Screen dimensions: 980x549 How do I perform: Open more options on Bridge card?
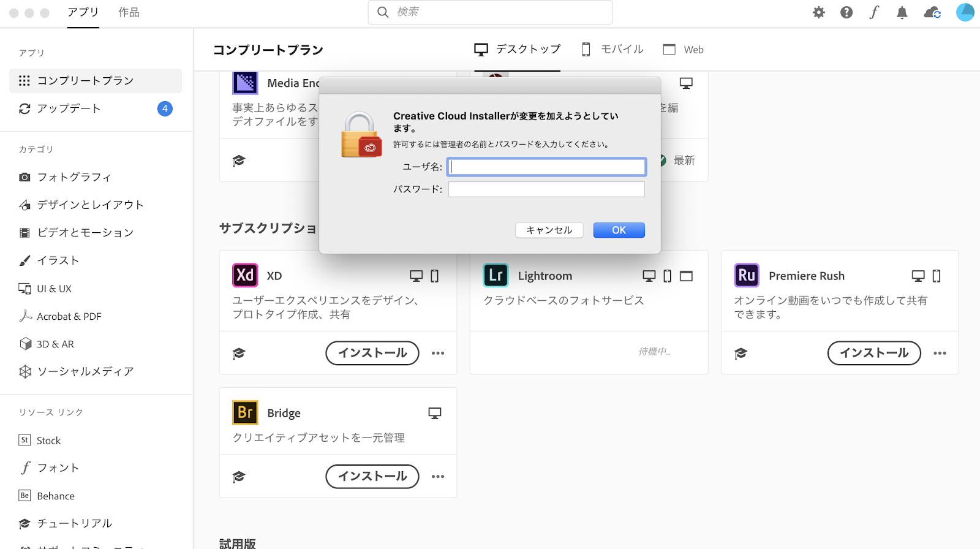coord(438,476)
